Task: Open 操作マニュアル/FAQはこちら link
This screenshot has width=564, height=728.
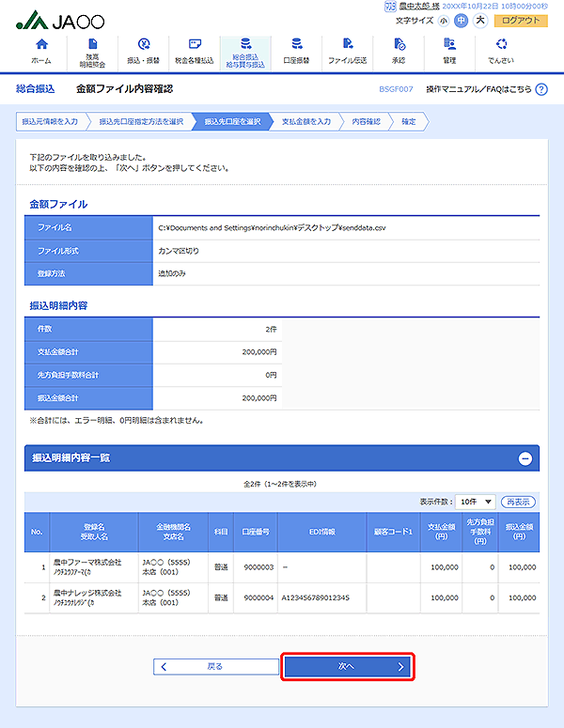Action: click(x=478, y=89)
